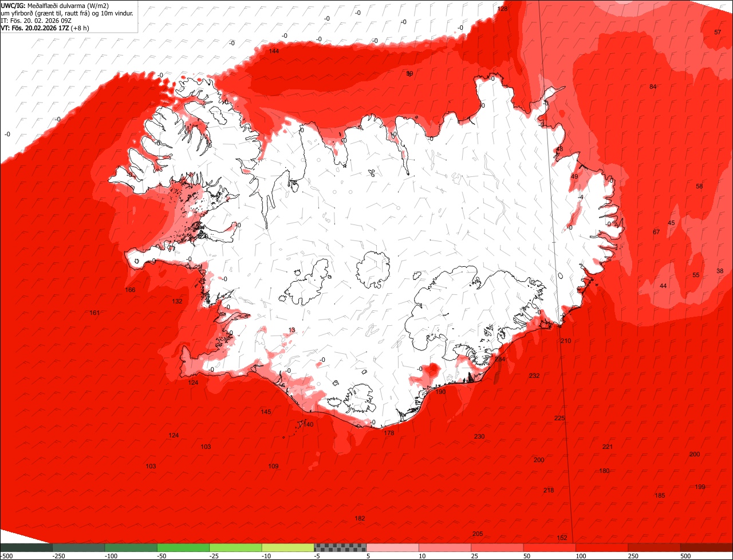The width and height of the screenshot is (733, 560).
Task: Click the legend swatch between -100 and -50
Action: 131,547
